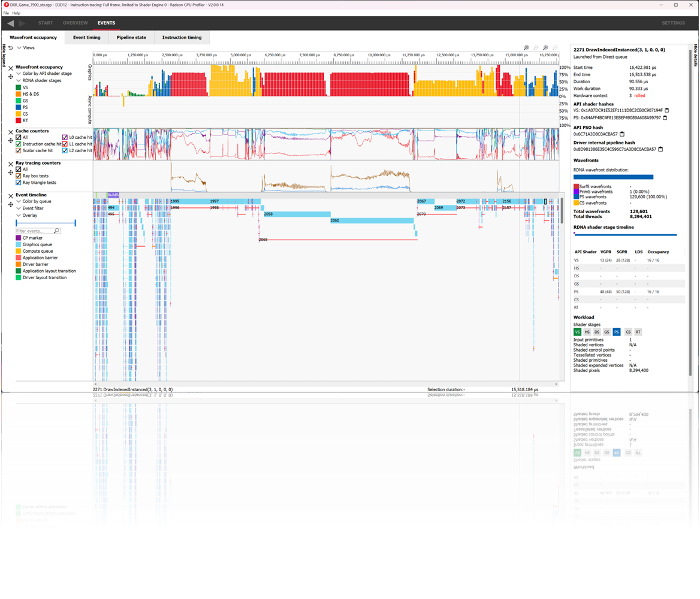
Task: Click the zoom in icon above the timeline
Action: click(546, 47)
